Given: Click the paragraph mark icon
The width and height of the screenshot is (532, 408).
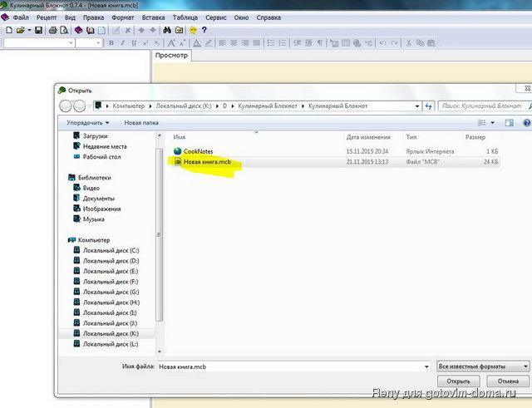Looking at the screenshot, I should pos(319,42).
